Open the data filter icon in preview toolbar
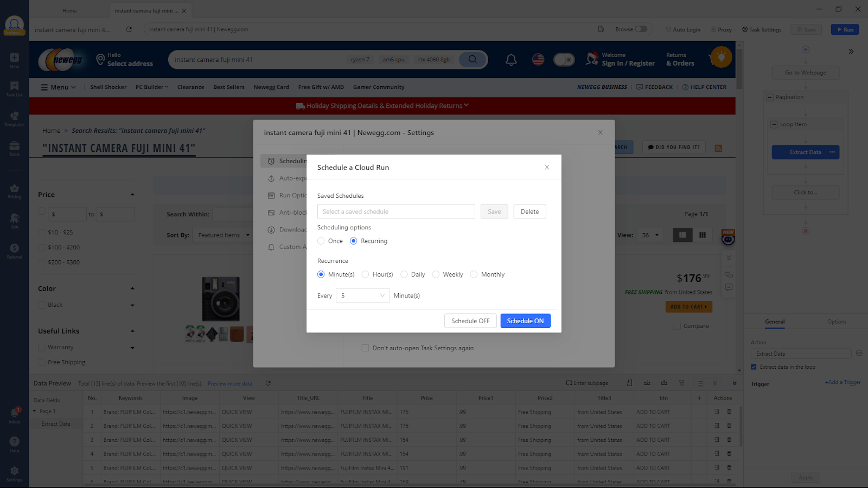This screenshot has width=868, height=488. tap(681, 383)
